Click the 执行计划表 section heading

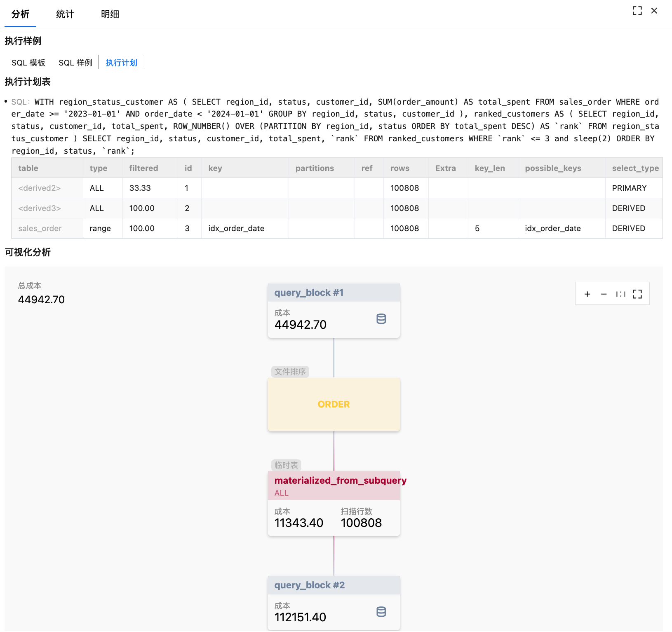[x=28, y=82]
